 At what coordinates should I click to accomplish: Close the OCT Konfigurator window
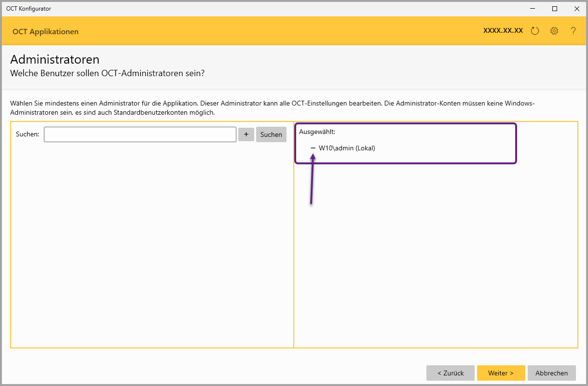coord(576,9)
